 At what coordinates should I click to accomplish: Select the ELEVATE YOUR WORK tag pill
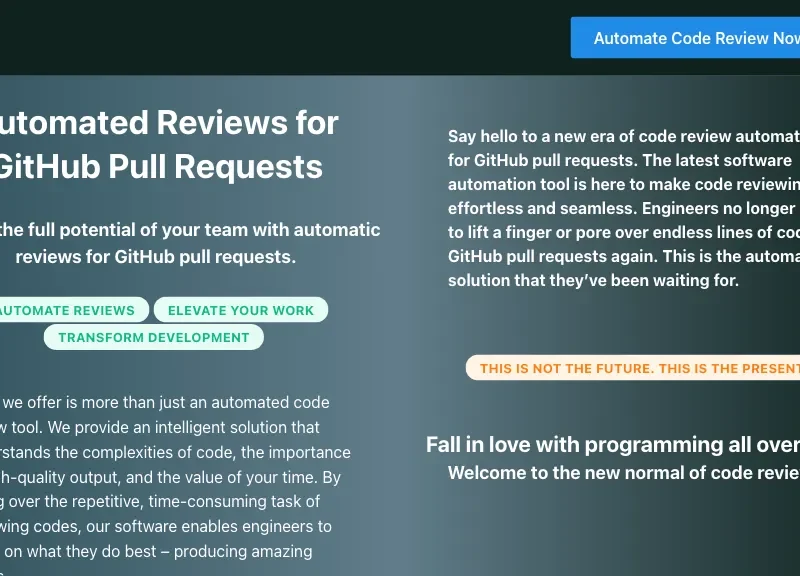point(241,310)
